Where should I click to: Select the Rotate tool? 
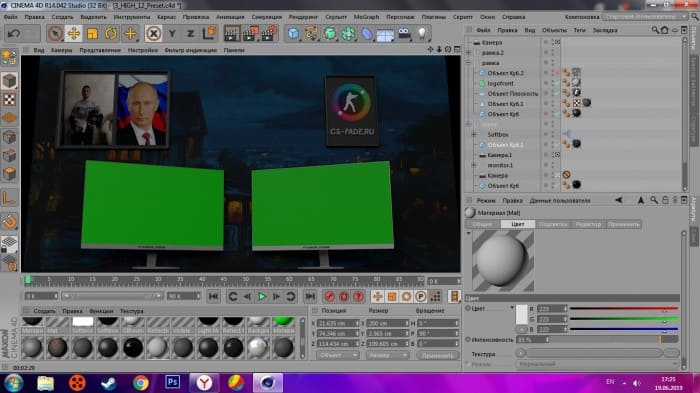pyautogui.click(x=111, y=33)
